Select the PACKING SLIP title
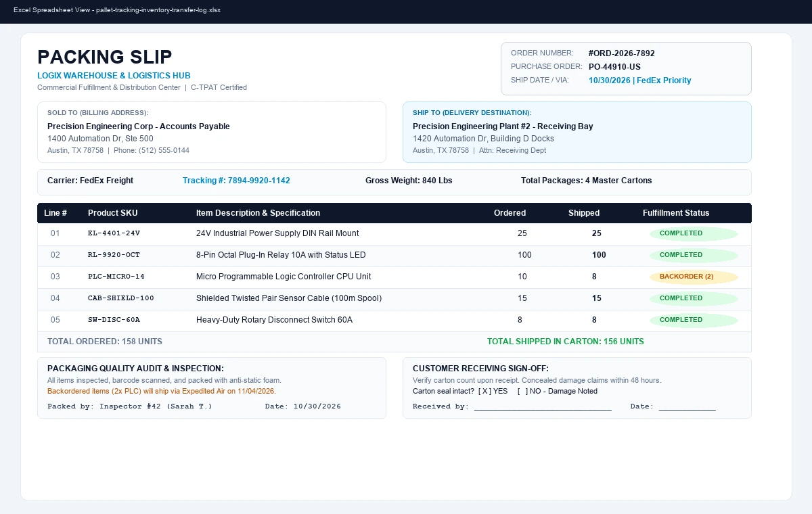812x514 pixels. click(x=105, y=57)
